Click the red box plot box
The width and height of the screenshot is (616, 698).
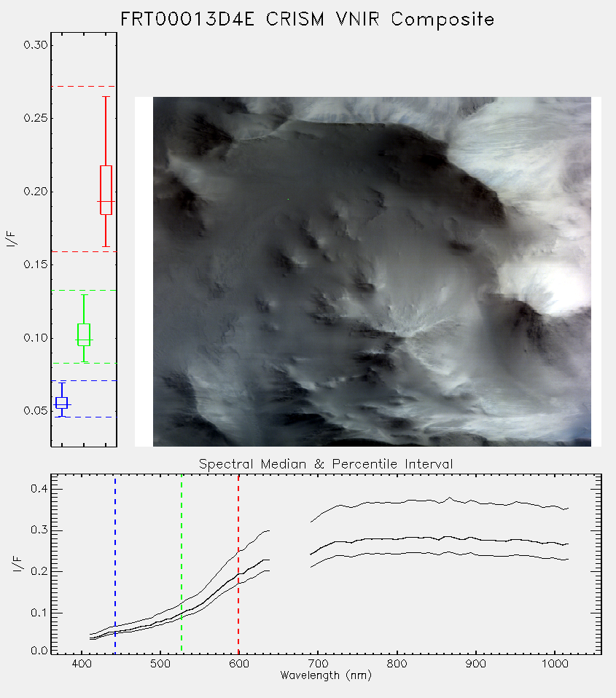[106, 190]
